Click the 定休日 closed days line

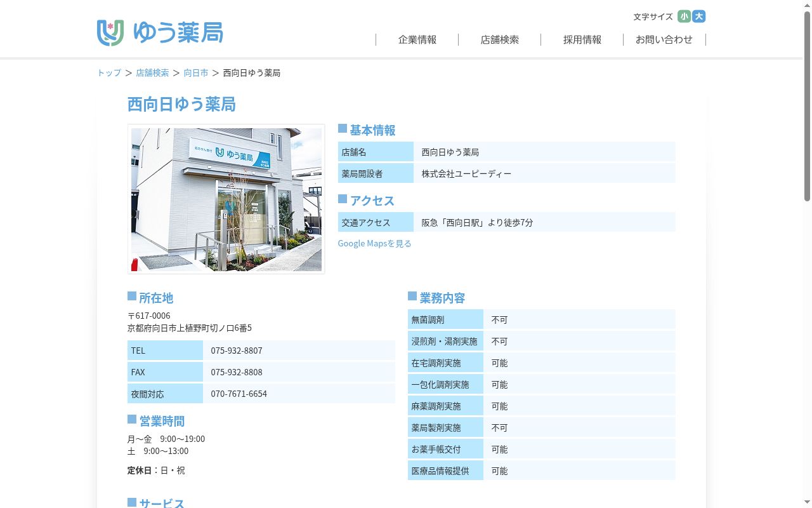click(156, 471)
